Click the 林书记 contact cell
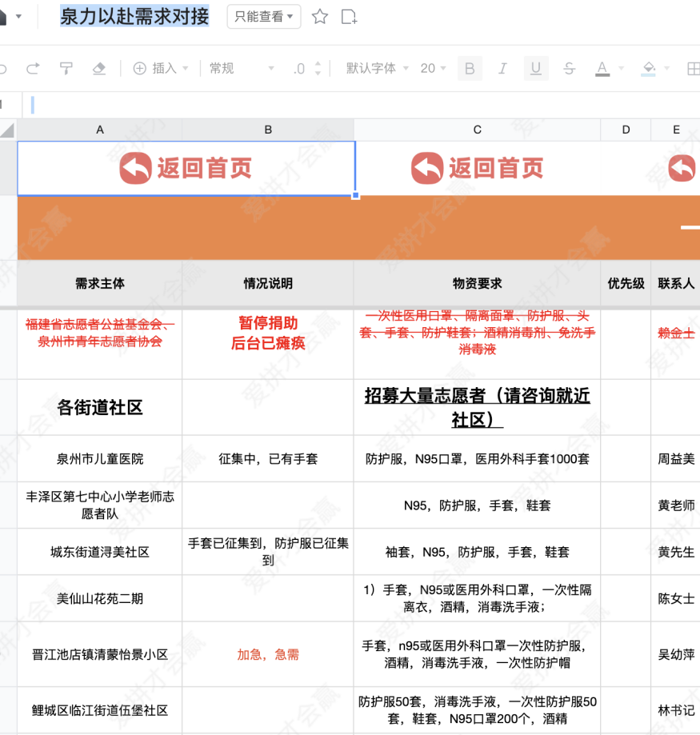The width and height of the screenshot is (700, 735). [676, 710]
